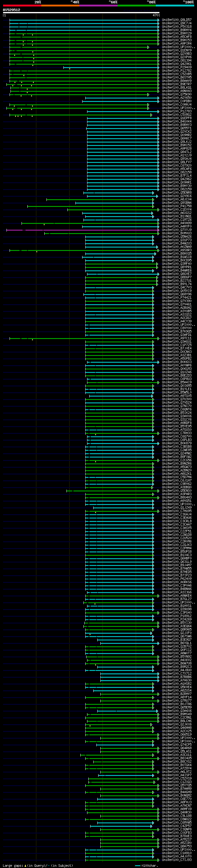This screenshot has height=868, width=197.
Task: Open hit UniRef100_P74421
Action: tap(177, 298)
